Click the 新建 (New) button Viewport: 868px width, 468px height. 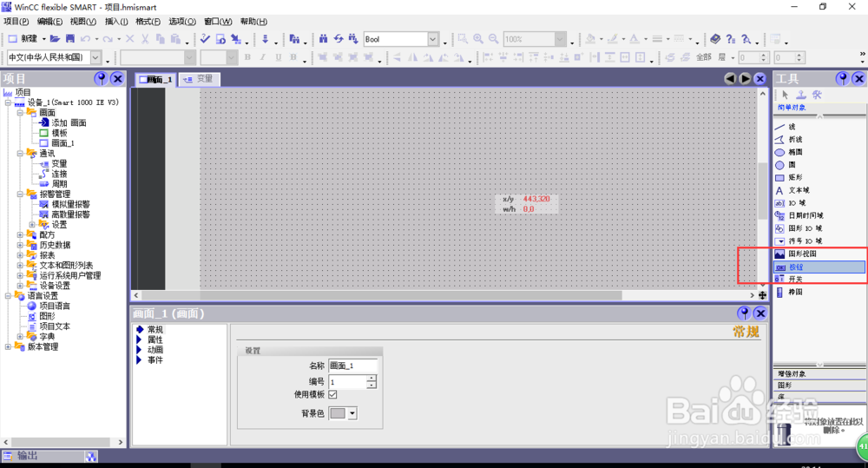pyautogui.click(x=23, y=39)
